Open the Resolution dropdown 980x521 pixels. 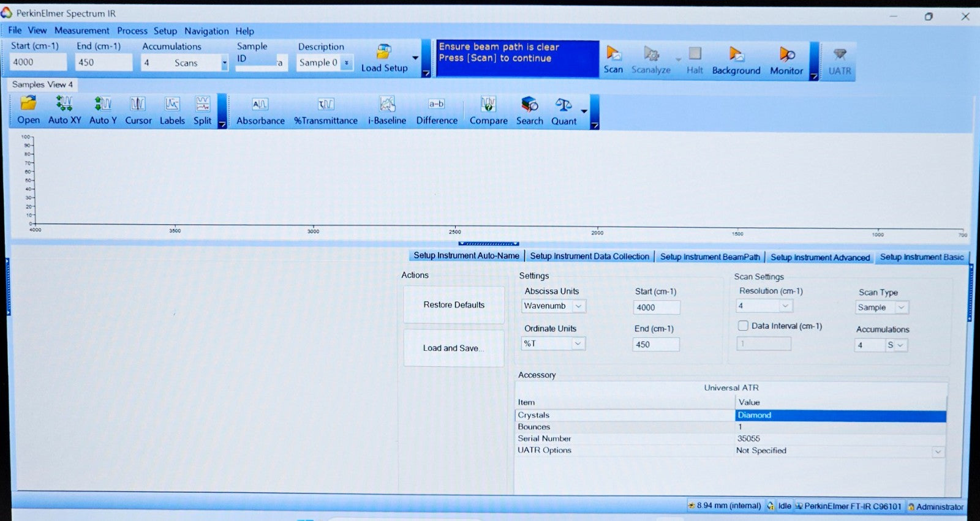[785, 305]
